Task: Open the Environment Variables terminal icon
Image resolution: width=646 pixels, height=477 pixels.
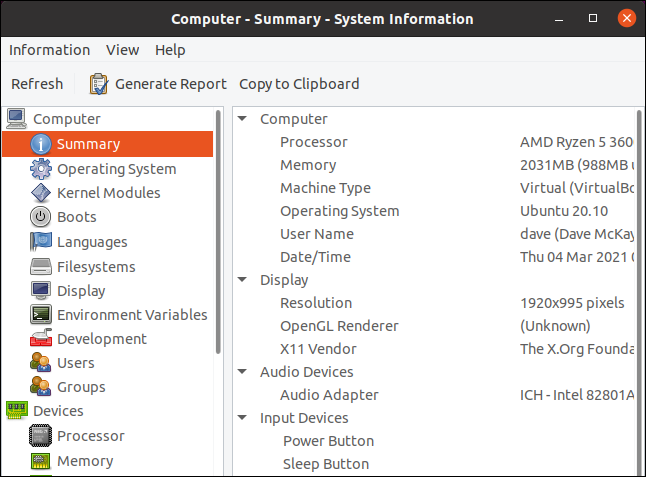Action: click(x=41, y=315)
